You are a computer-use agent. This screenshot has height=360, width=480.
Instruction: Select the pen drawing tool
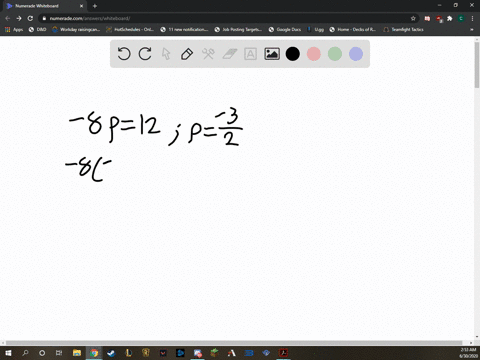point(187,54)
